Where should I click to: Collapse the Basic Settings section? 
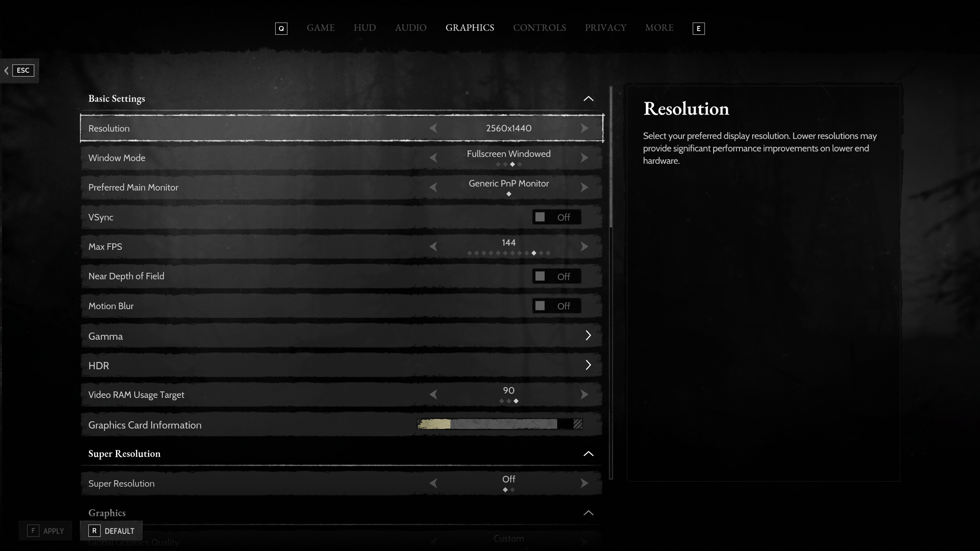pyautogui.click(x=588, y=99)
